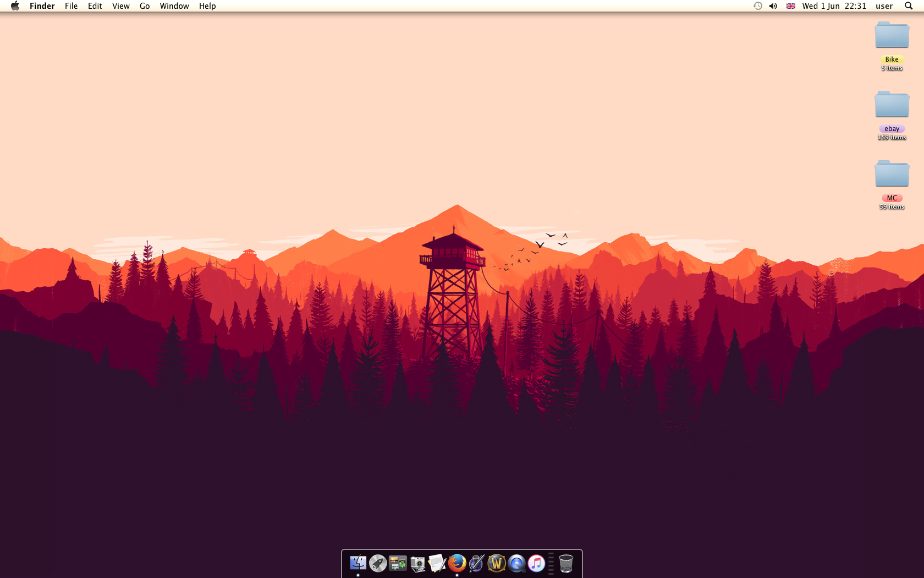
Task: Open the Trash in the Dock
Action: (x=566, y=563)
